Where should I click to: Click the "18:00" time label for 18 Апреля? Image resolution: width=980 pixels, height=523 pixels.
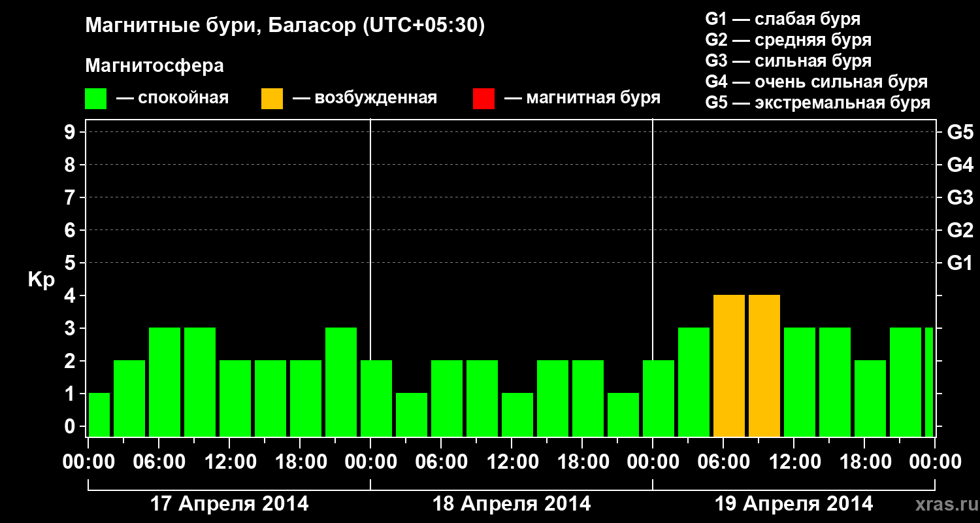click(x=582, y=462)
